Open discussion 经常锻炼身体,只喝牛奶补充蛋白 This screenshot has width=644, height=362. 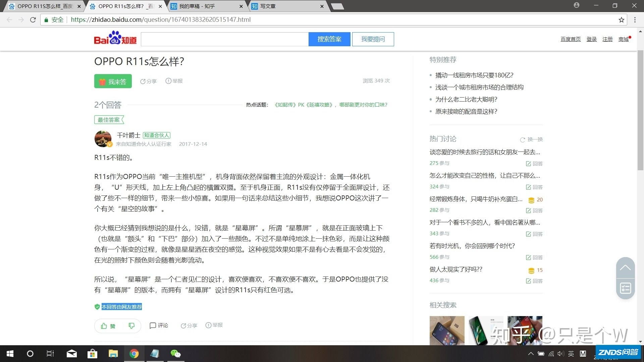pyautogui.click(x=476, y=199)
